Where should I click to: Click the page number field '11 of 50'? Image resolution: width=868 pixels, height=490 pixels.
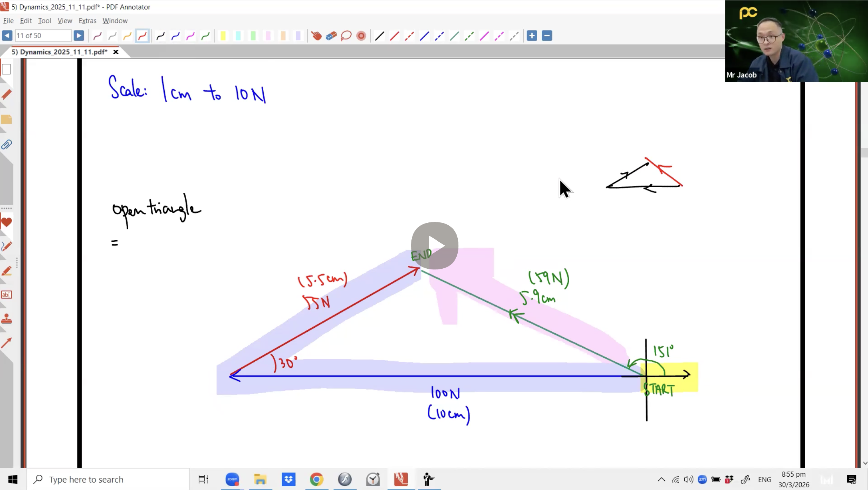tap(43, 36)
